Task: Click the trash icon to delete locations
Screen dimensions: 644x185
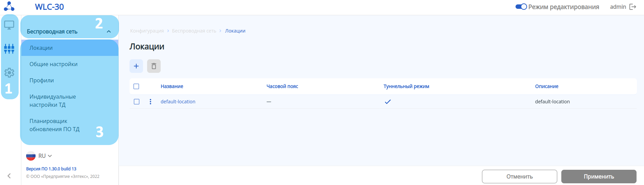Action: [x=154, y=66]
